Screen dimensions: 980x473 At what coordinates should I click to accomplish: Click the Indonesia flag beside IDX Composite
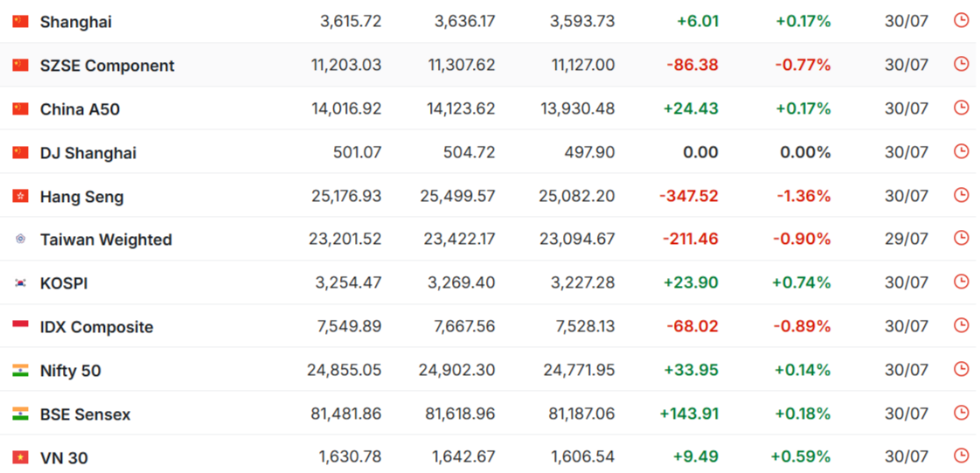(x=21, y=325)
